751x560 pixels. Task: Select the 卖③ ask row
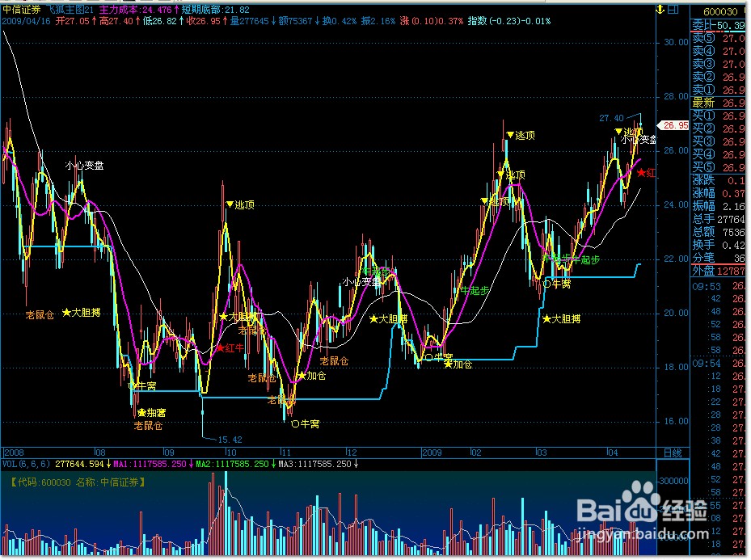pyautogui.click(x=719, y=64)
